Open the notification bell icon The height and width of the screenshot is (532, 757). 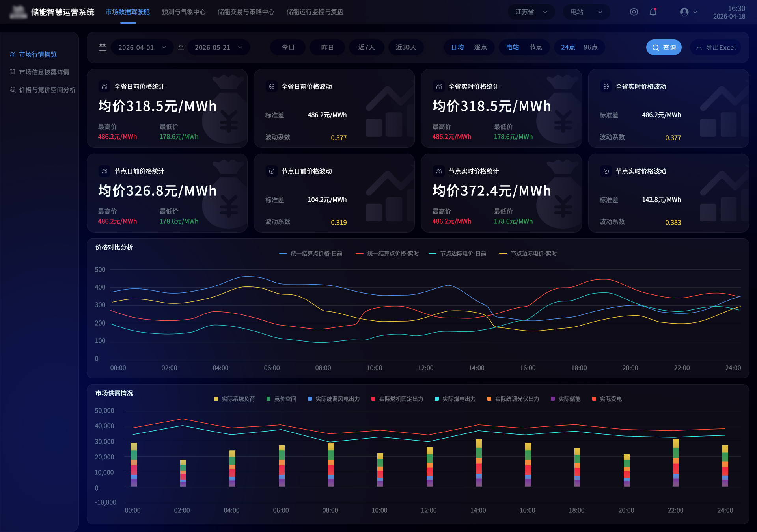click(x=653, y=12)
